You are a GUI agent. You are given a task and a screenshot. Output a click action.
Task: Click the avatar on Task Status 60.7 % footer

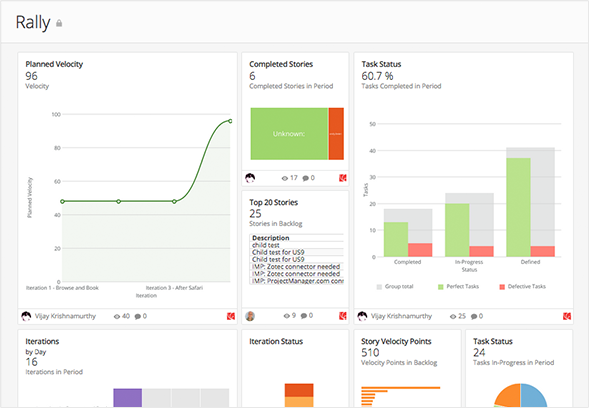click(362, 316)
